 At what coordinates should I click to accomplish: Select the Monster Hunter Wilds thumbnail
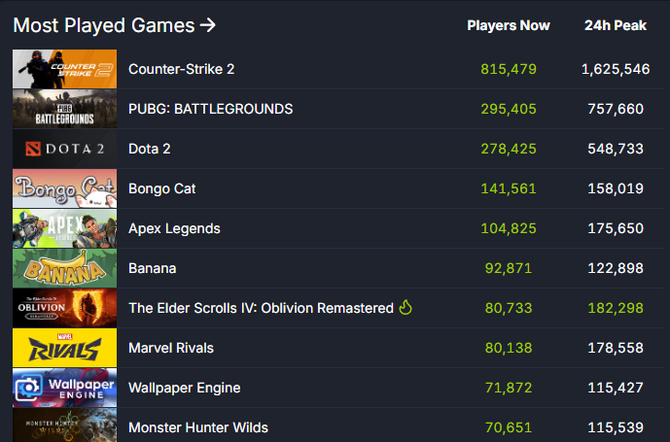click(x=65, y=425)
